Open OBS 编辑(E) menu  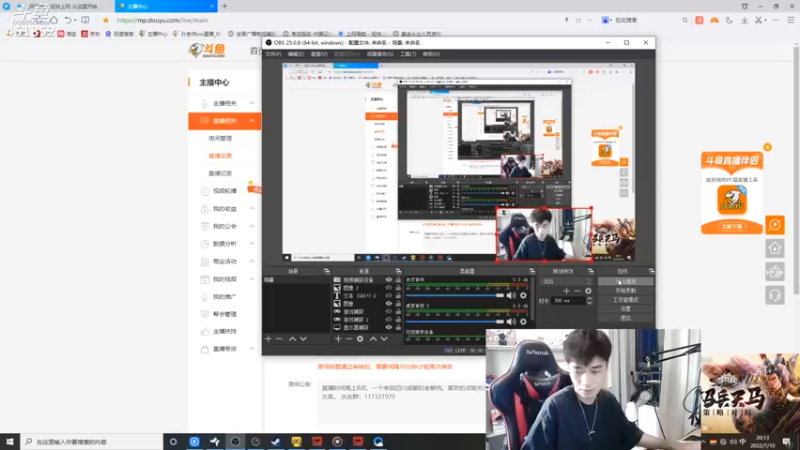tap(296, 54)
